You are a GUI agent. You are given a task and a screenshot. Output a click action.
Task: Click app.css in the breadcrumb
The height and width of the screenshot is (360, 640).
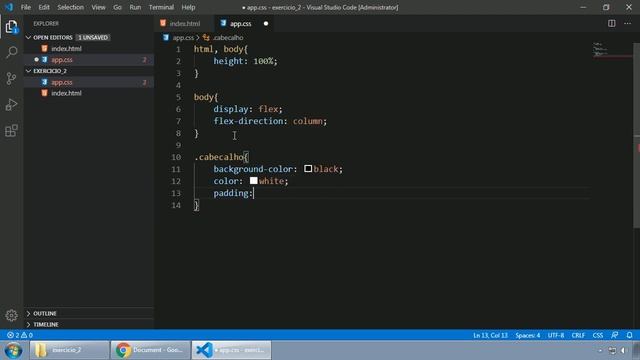pyautogui.click(x=183, y=38)
